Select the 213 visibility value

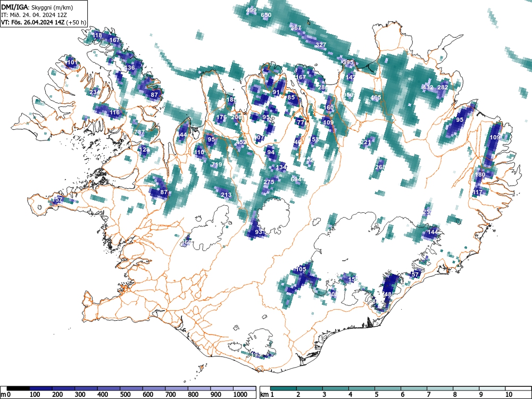[x=226, y=195]
